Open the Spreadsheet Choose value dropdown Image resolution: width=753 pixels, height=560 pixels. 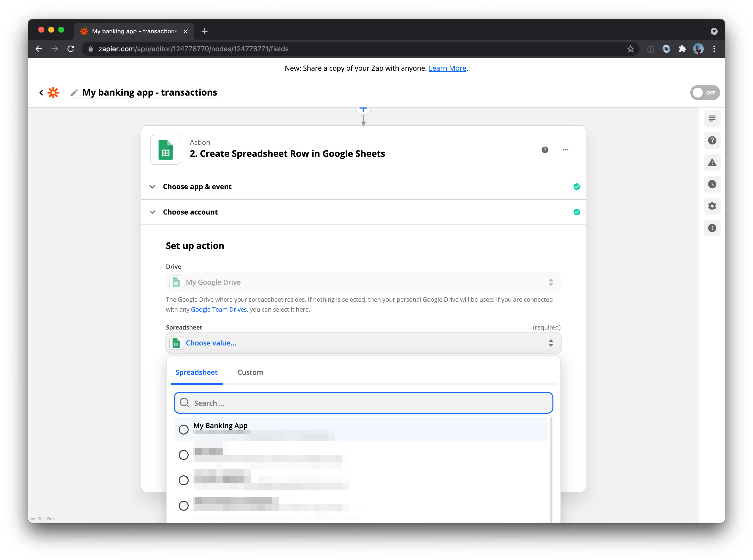(x=363, y=343)
